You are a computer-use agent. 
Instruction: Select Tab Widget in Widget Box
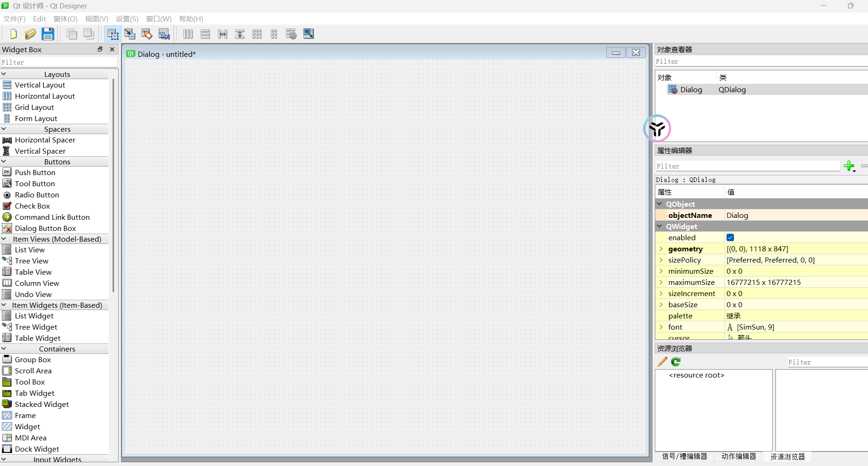pyautogui.click(x=34, y=393)
